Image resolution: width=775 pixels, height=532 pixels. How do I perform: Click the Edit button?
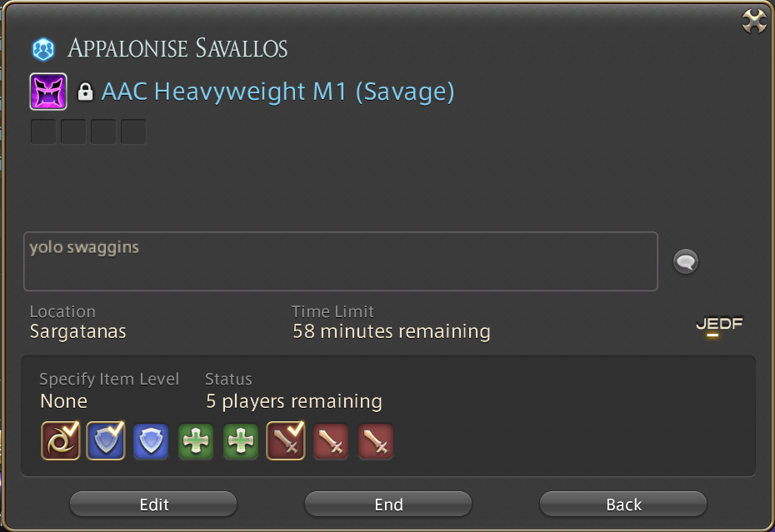coord(153,505)
